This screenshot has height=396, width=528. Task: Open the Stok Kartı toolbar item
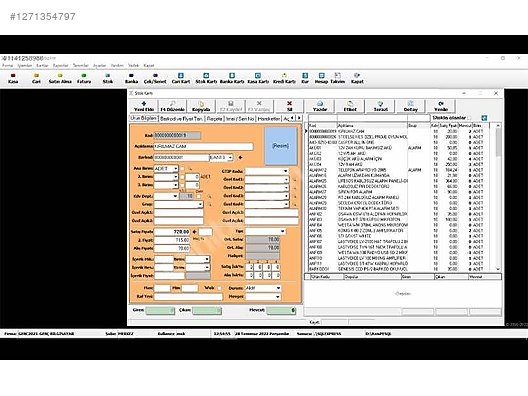click(206, 78)
